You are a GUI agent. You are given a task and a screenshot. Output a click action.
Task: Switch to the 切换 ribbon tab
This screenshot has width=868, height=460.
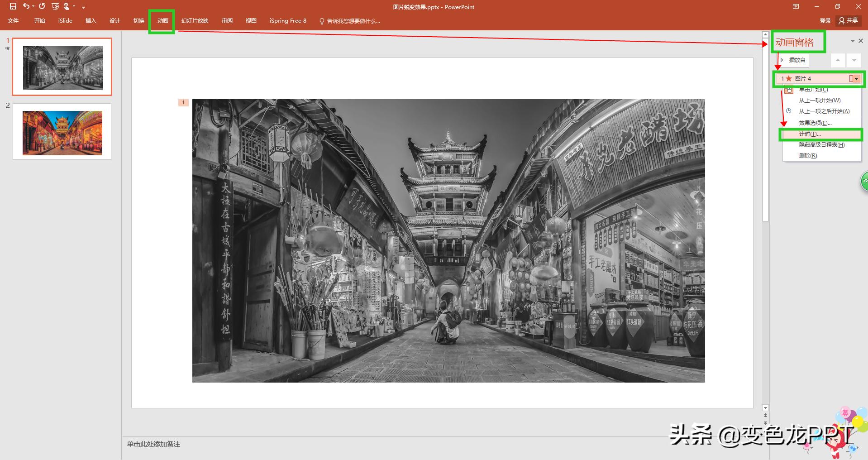[138, 21]
